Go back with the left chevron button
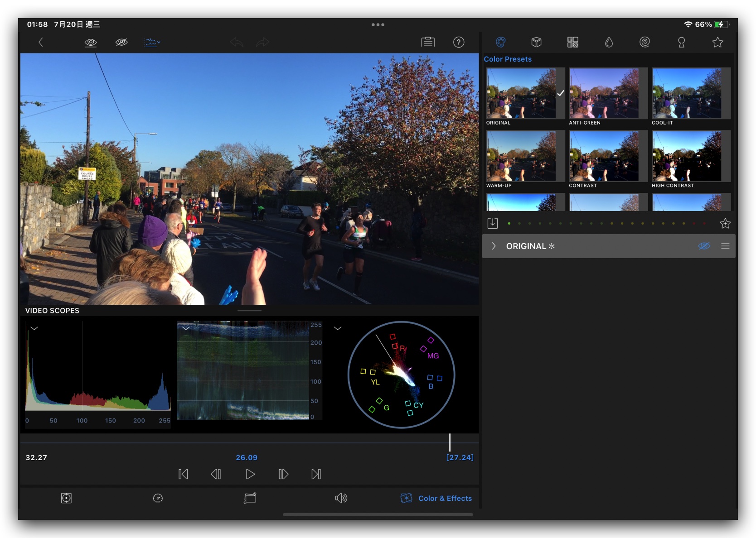The height and width of the screenshot is (538, 756). [41, 42]
